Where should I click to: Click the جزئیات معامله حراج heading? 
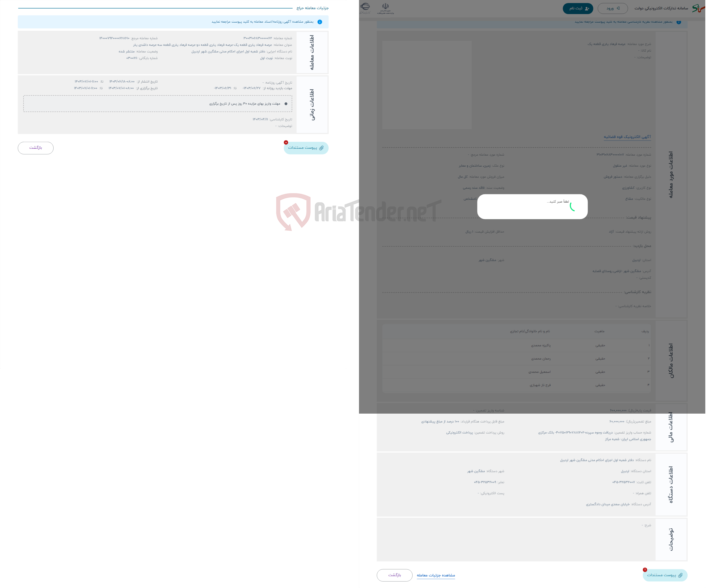point(312,8)
